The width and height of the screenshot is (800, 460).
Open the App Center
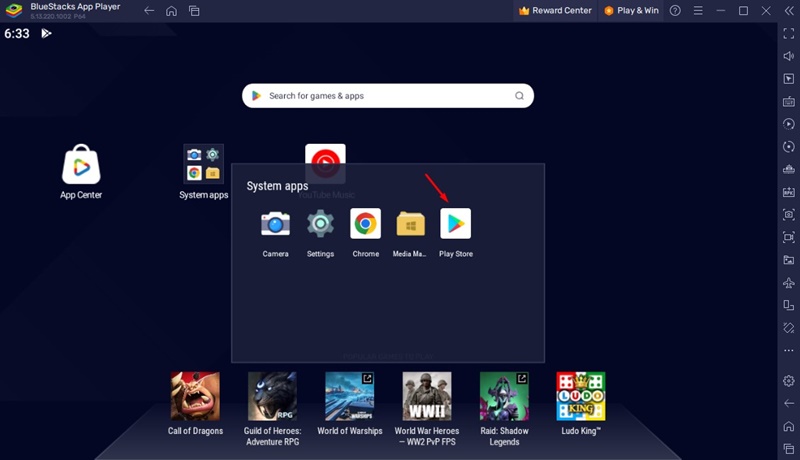81,164
